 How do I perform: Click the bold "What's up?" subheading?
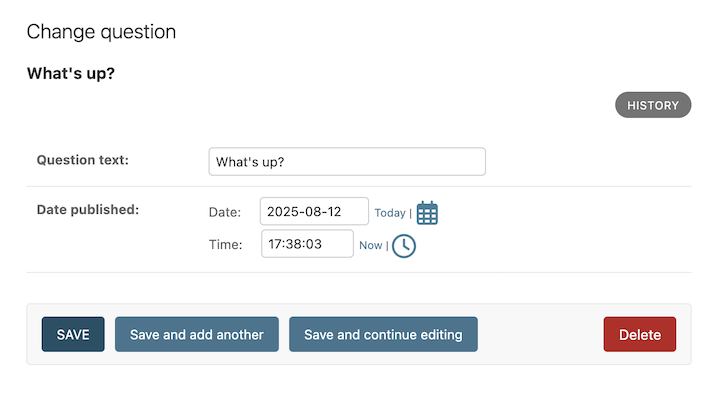tap(70, 73)
